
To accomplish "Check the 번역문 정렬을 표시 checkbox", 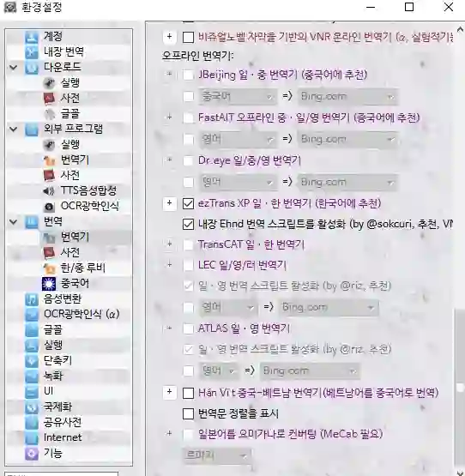I will click(188, 413).
